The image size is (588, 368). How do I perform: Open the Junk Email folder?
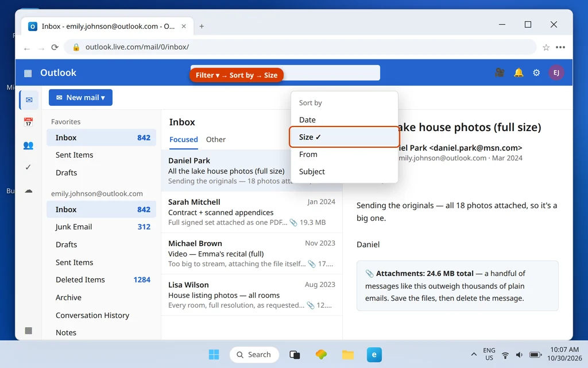point(101,227)
